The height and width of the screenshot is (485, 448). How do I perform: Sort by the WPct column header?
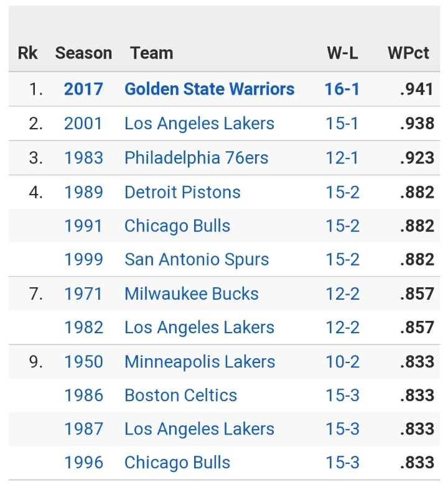(408, 53)
